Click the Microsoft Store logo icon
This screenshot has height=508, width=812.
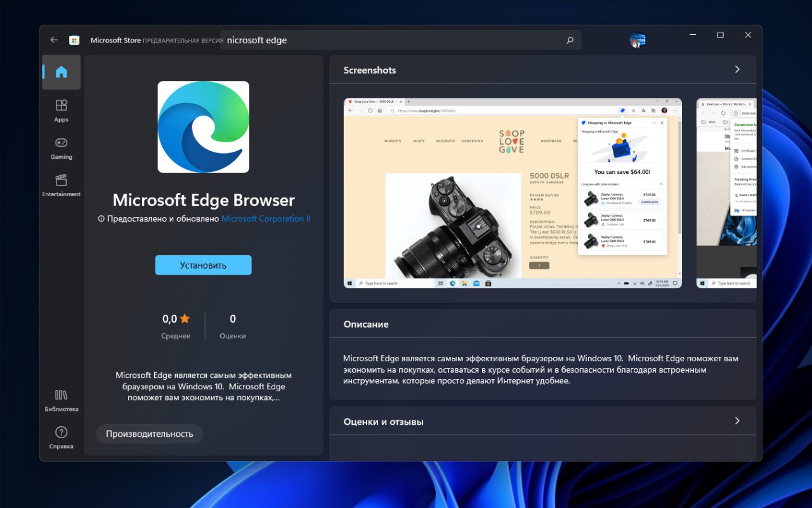(x=74, y=40)
